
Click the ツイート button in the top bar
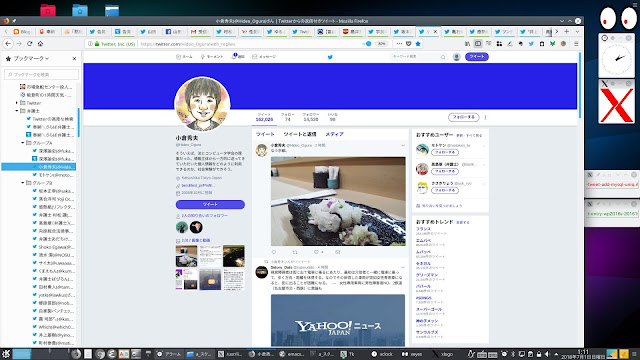click(477, 57)
